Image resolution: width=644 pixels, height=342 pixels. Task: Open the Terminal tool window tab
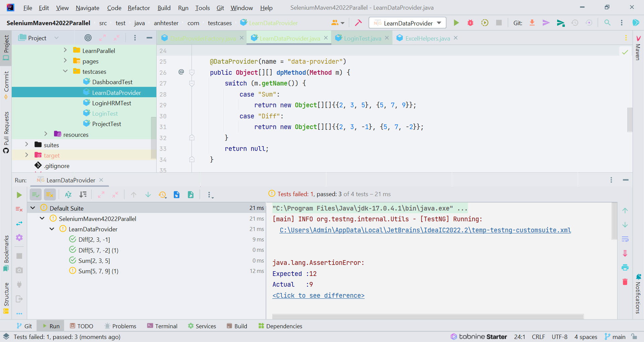162,326
